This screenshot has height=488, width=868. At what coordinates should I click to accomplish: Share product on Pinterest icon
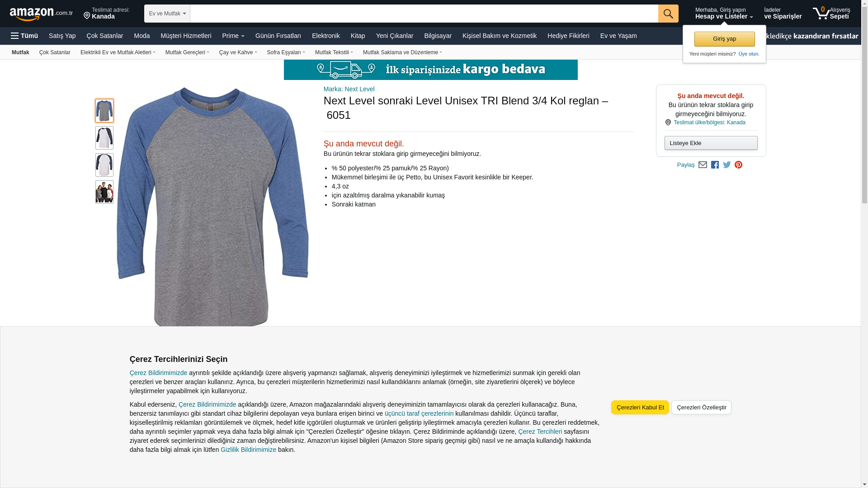(x=738, y=165)
